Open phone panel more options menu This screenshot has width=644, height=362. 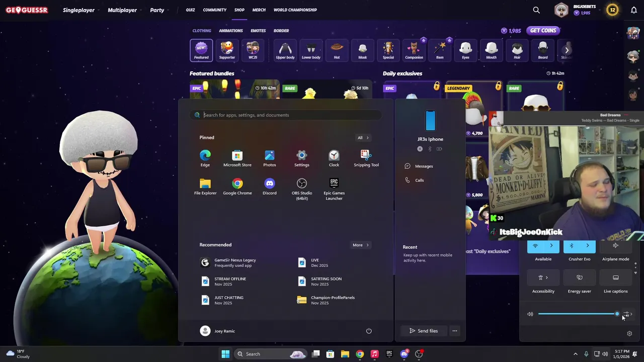[x=454, y=331]
